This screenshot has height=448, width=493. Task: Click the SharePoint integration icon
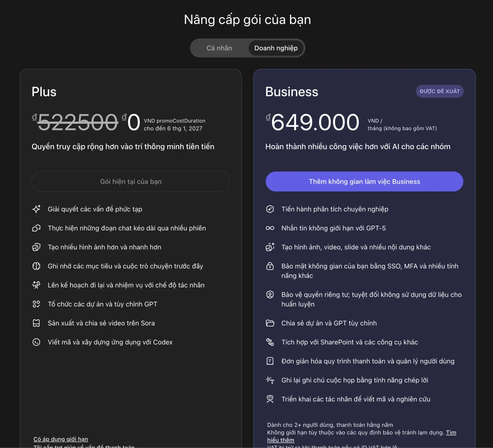click(x=270, y=342)
